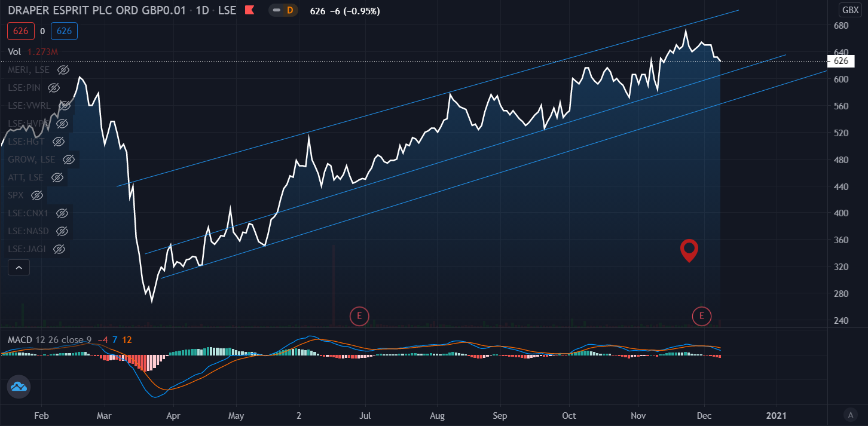Image resolution: width=868 pixels, height=426 pixels.
Task: Click the 680 price axis label
Action: coord(841,26)
